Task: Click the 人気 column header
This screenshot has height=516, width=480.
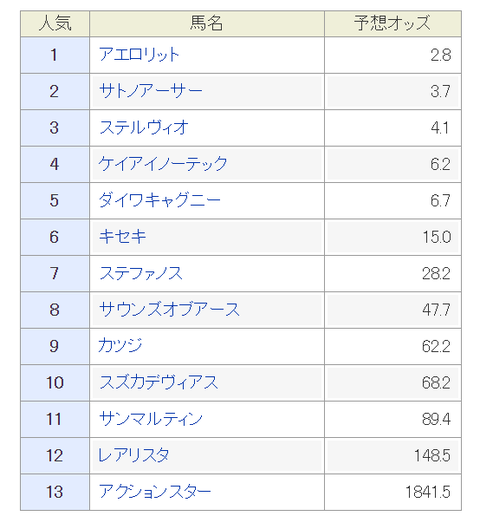Action: (x=55, y=23)
